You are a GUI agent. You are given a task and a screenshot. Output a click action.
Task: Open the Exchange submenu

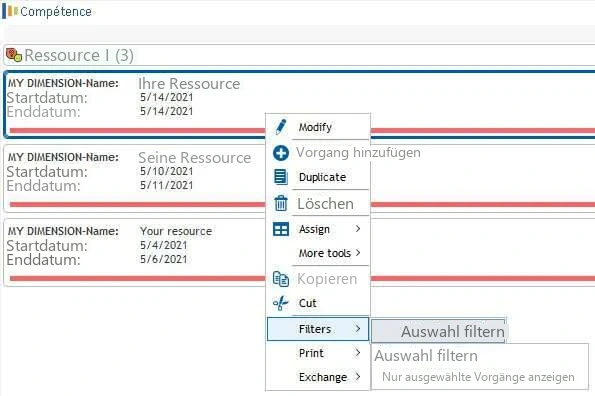pos(318,377)
